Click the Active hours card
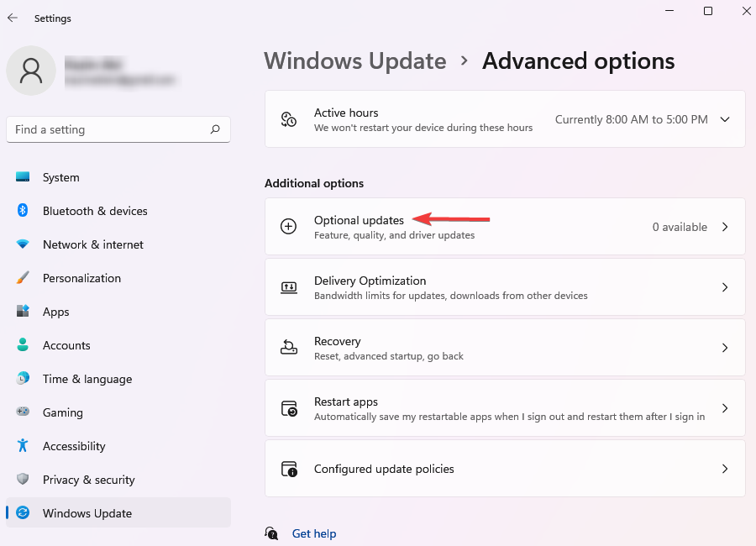 click(x=505, y=119)
